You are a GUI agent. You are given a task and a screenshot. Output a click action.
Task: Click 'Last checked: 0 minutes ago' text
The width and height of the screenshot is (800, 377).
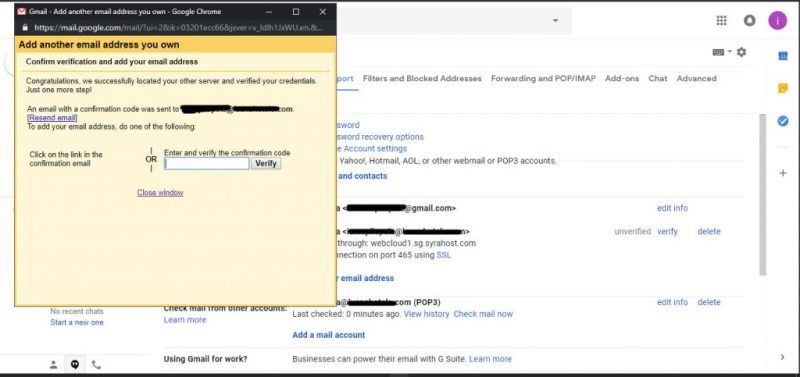[346, 314]
